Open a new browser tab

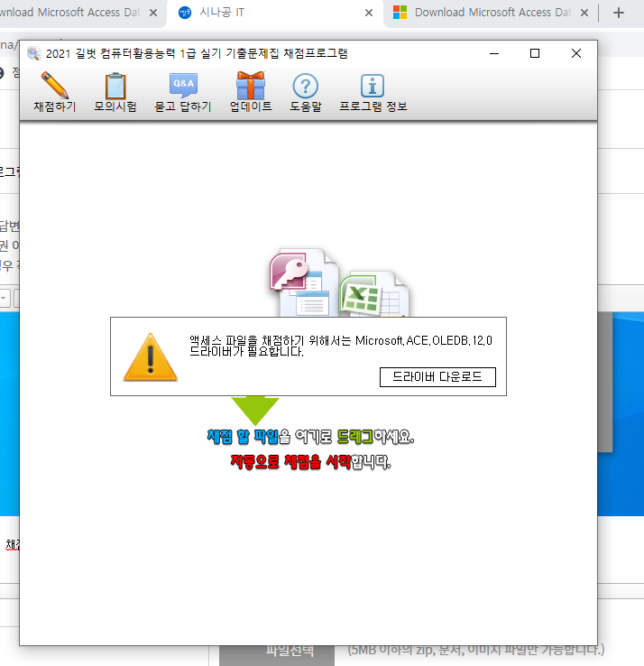[618, 13]
